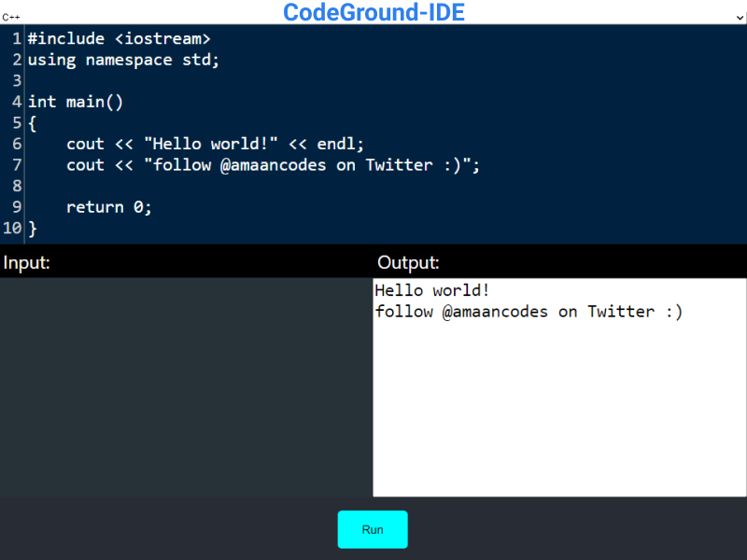Click the 'Output:' label
The height and width of the screenshot is (560, 747).
coord(408,262)
